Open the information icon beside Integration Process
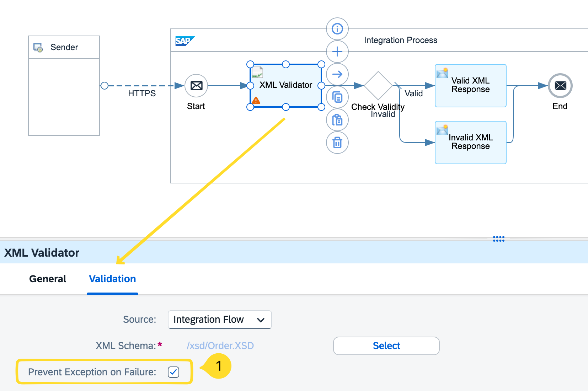The width and height of the screenshot is (588, 391). [337, 29]
